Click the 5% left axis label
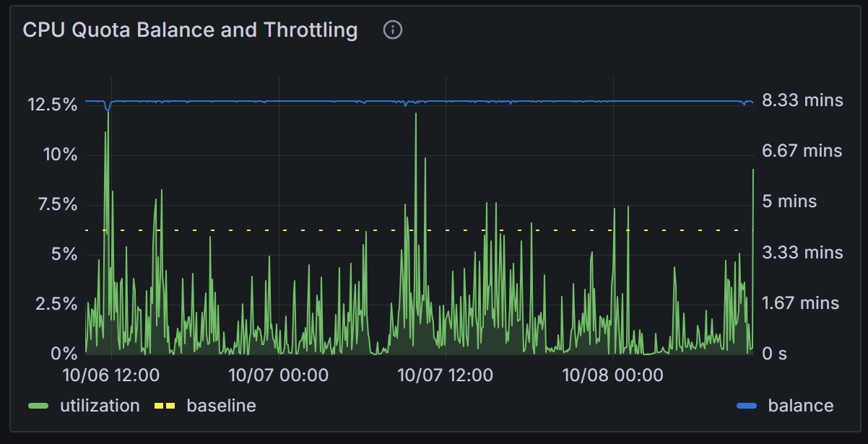The image size is (868, 444). (65, 254)
